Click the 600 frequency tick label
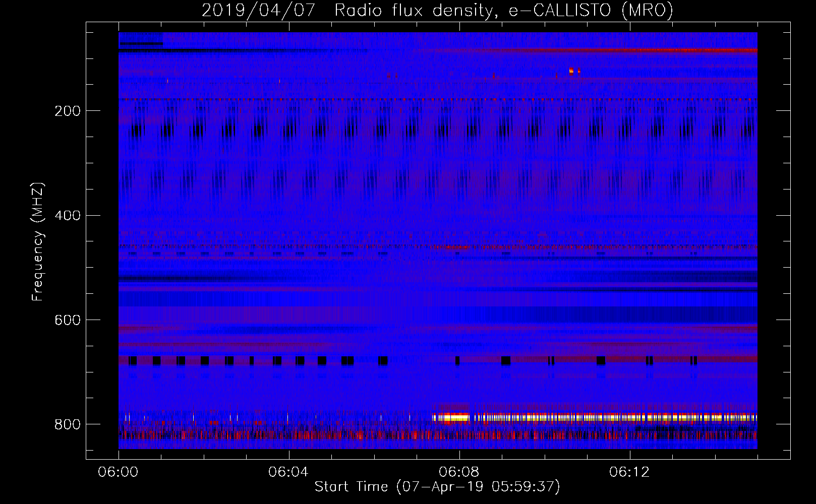Image resolution: width=816 pixels, height=504 pixels. point(68,321)
